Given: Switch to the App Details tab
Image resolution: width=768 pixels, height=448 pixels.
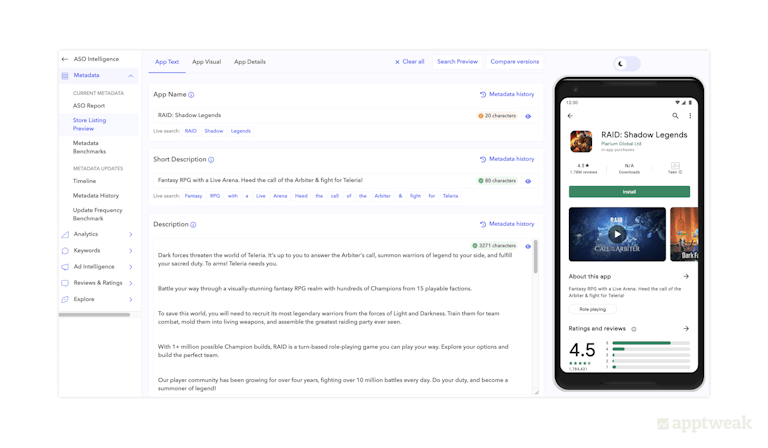Looking at the screenshot, I should pos(249,62).
